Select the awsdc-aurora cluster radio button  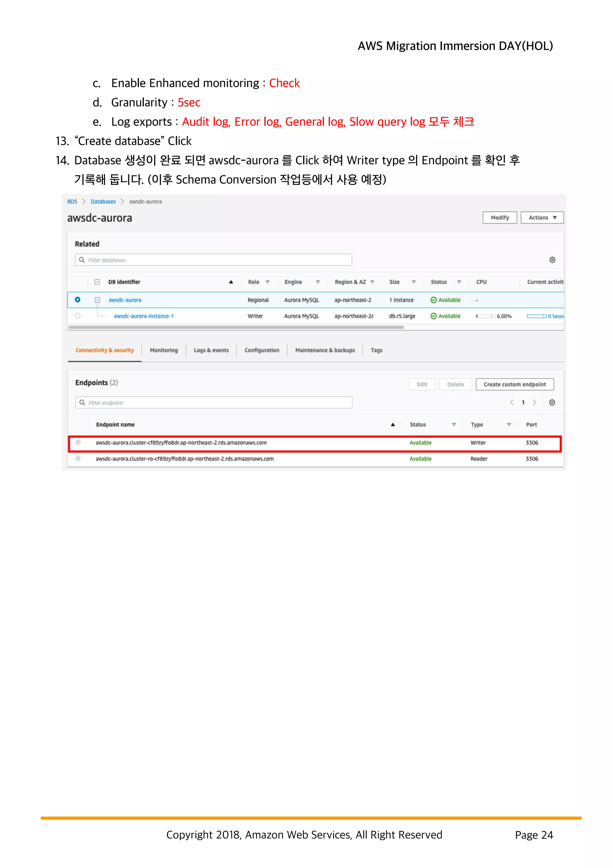pyautogui.click(x=78, y=300)
